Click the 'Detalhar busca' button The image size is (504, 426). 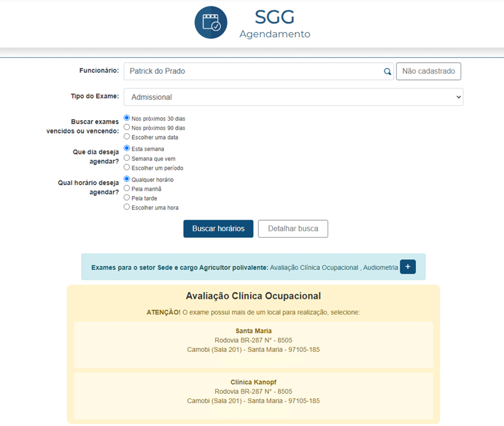click(x=293, y=229)
